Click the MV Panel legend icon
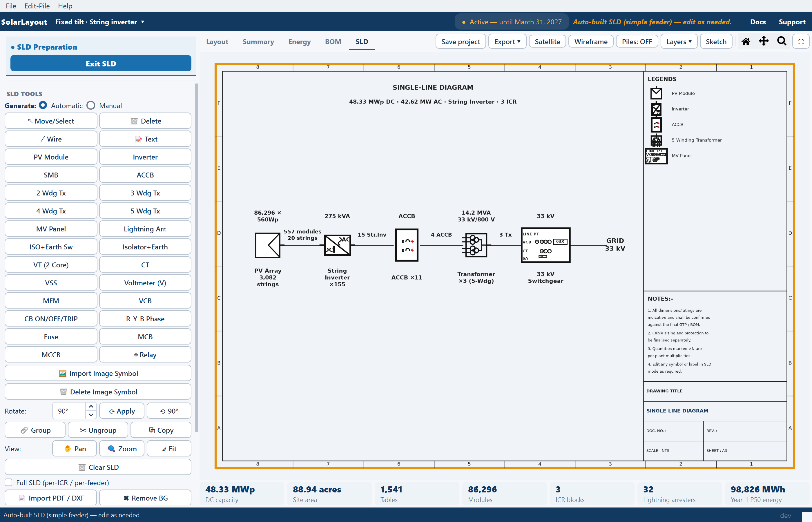 [x=656, y=156]
